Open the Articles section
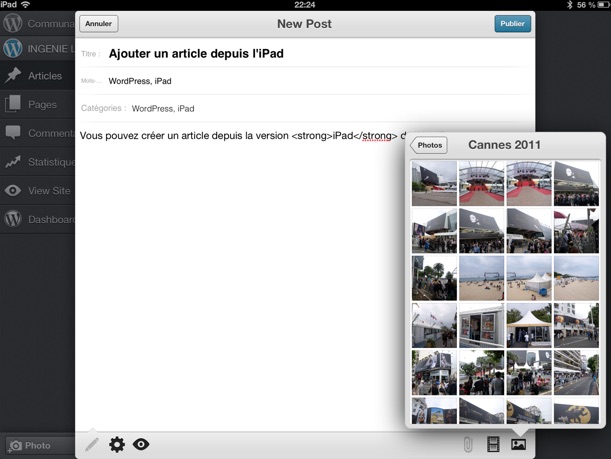The height and width of the screenshot is (459, 611). 37,76
